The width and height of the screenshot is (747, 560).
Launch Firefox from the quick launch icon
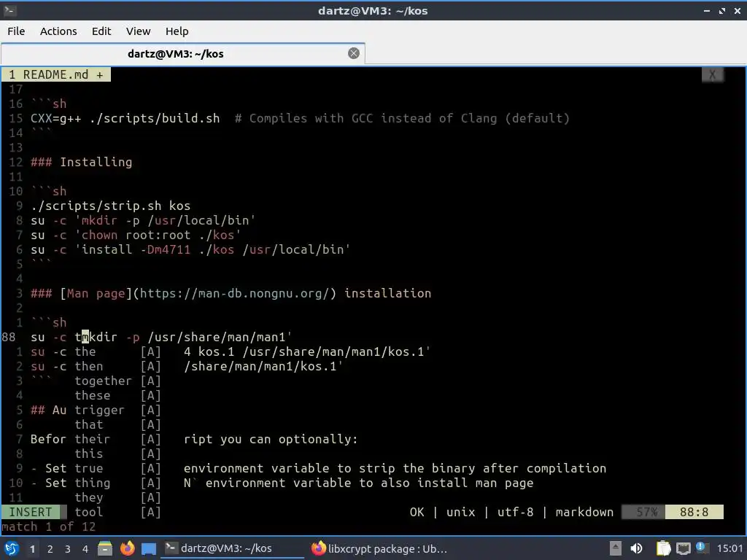(127, 548)
